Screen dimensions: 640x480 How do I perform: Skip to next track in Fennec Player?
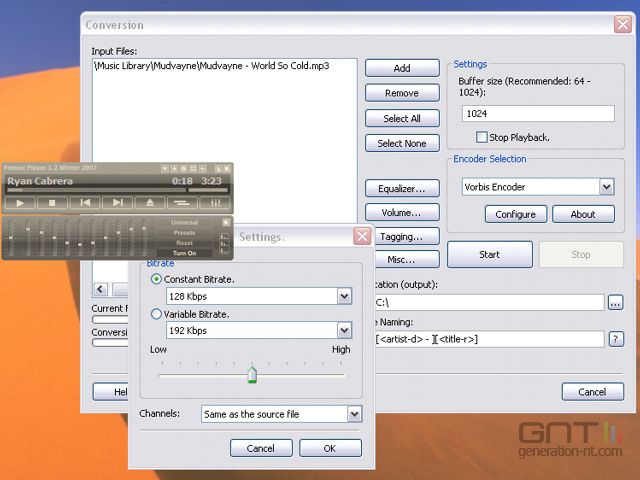tap(117, 202)
